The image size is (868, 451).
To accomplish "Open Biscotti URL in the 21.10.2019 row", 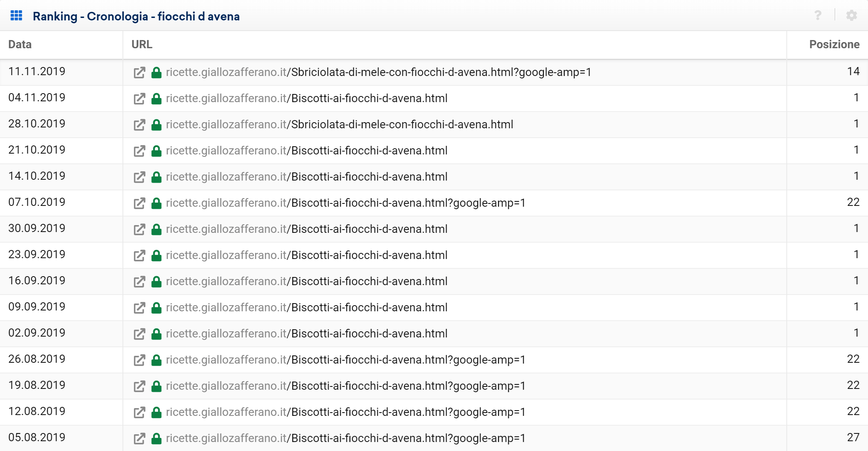I will coord(307,151).
